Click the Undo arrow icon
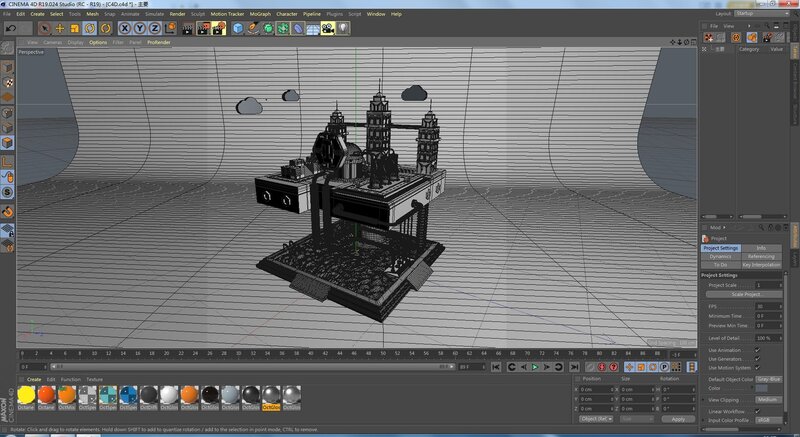 tap(10, 29)
